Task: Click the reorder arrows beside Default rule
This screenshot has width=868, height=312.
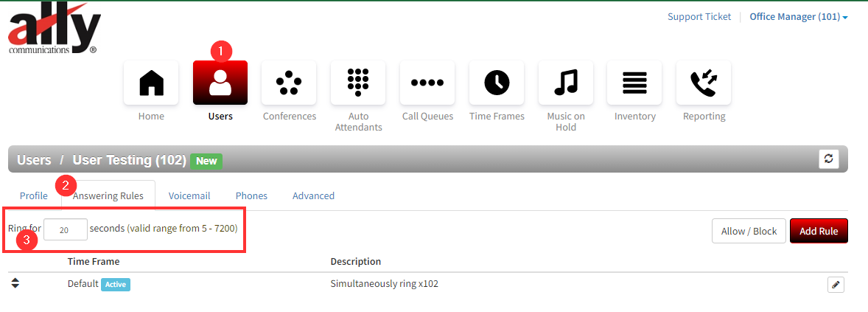Action: (15, 283)
